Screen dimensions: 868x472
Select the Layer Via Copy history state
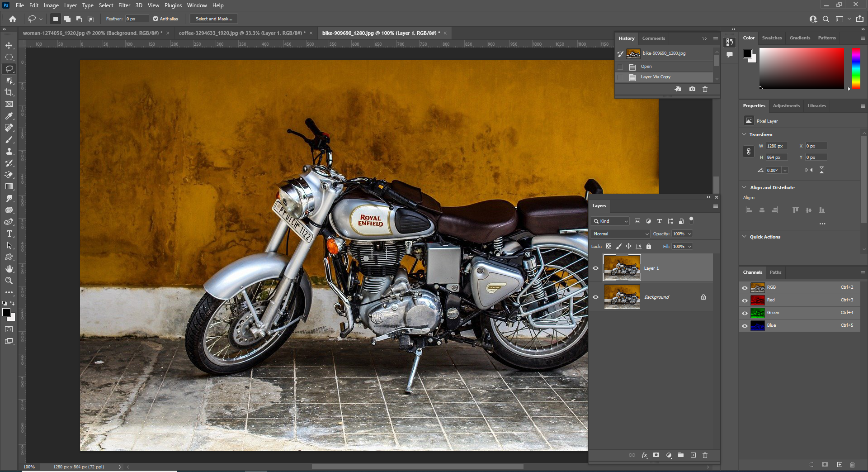point(664,77)
